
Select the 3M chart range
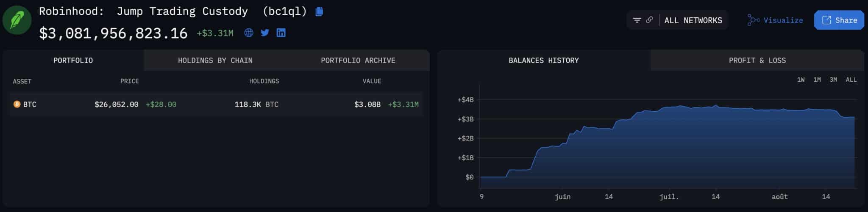point(833,80)
